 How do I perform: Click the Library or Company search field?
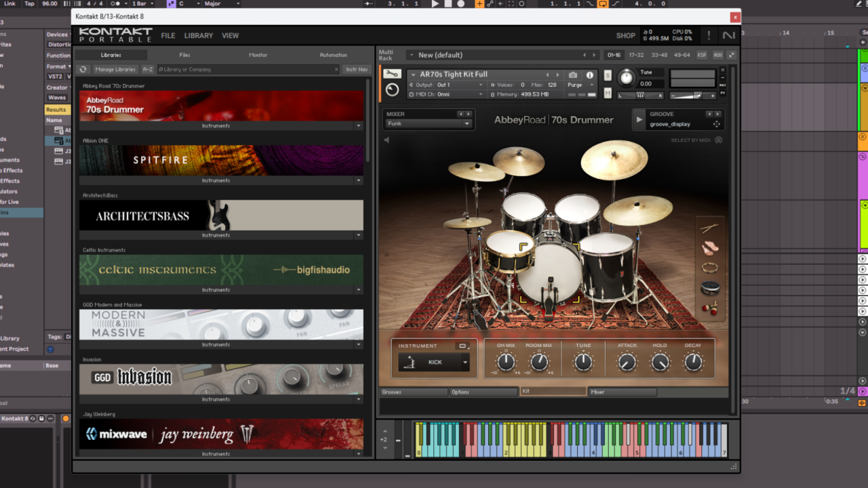[x=248, y=69]
